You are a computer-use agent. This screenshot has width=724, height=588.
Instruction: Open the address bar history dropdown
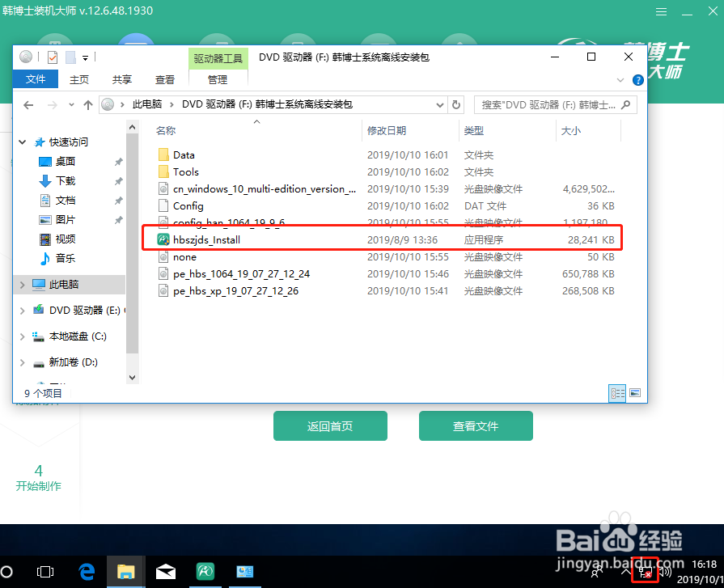[439, 104]
